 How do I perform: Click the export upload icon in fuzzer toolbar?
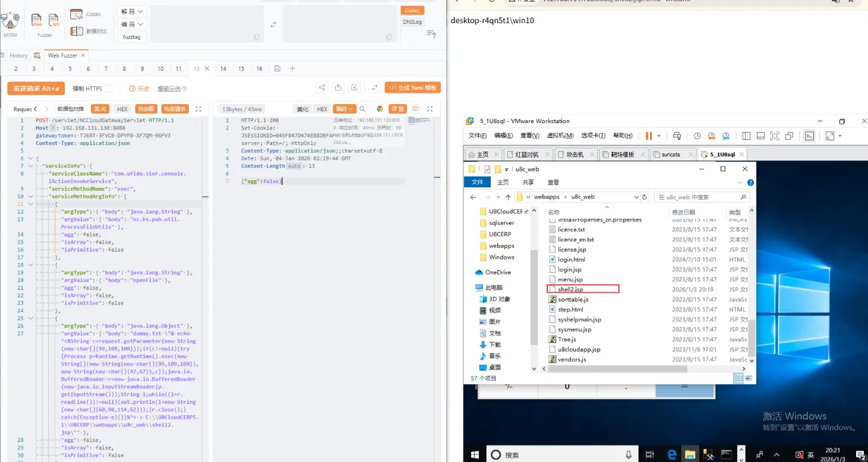(x=338, y=88)
